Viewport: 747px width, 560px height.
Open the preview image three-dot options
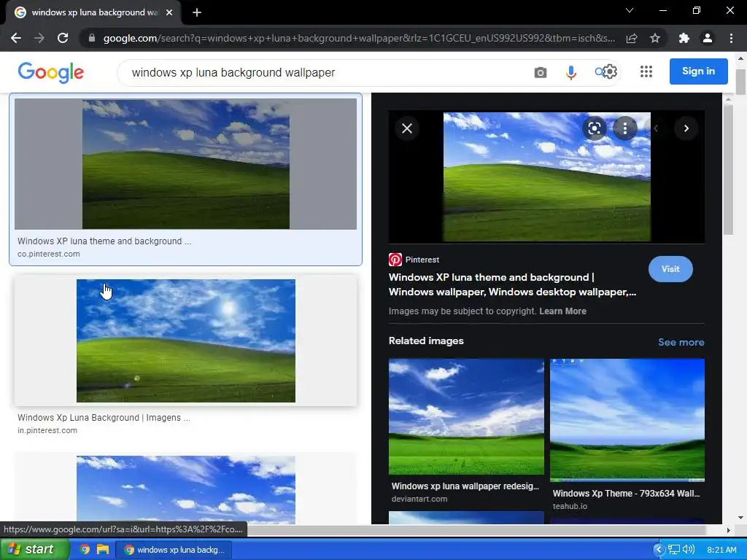pos(625,128)
